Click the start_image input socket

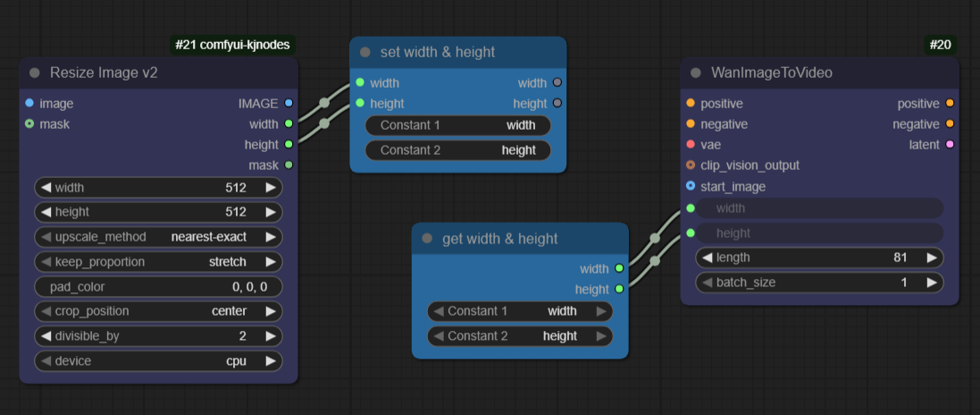point(691,186)
